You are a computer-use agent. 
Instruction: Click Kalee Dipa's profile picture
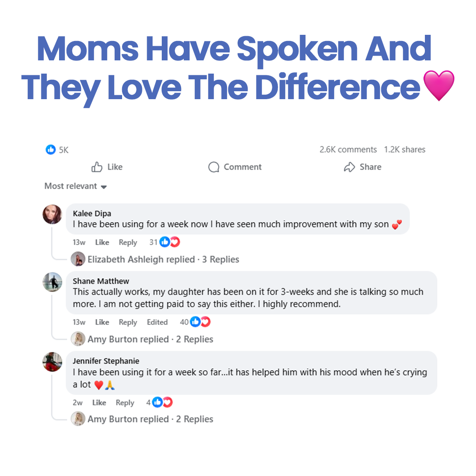52,215
